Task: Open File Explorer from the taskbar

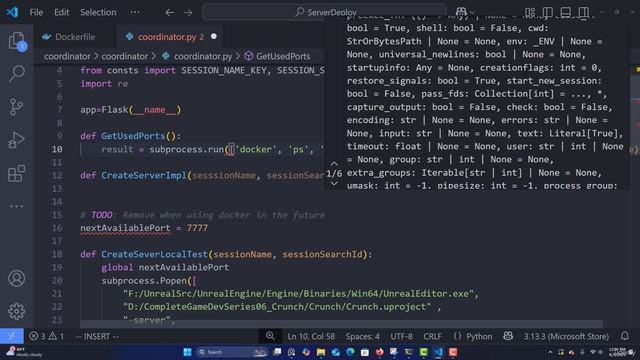Action: click(x=321, y=352)
